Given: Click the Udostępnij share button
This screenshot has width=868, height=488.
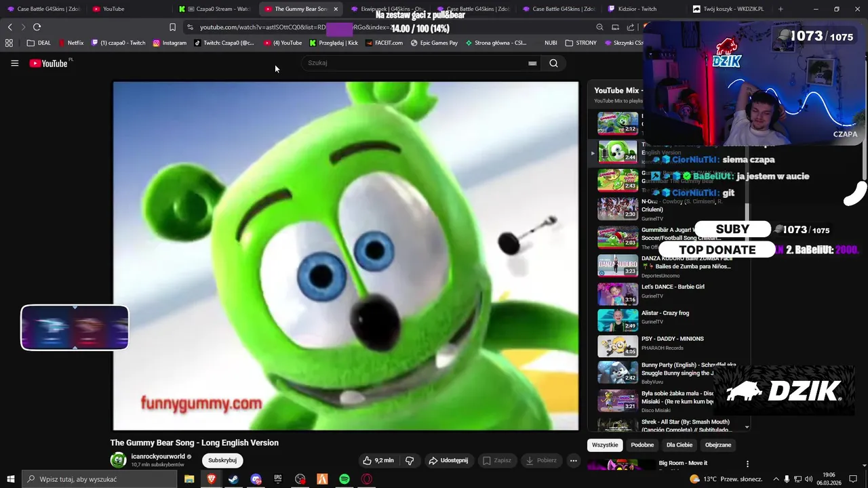Looking at the screenshot, I should tap(448, 460).
